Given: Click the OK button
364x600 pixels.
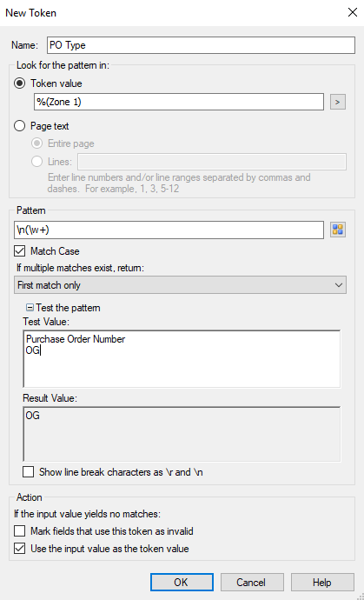Looking at the screenshot, I should click(x=182, y=583).
